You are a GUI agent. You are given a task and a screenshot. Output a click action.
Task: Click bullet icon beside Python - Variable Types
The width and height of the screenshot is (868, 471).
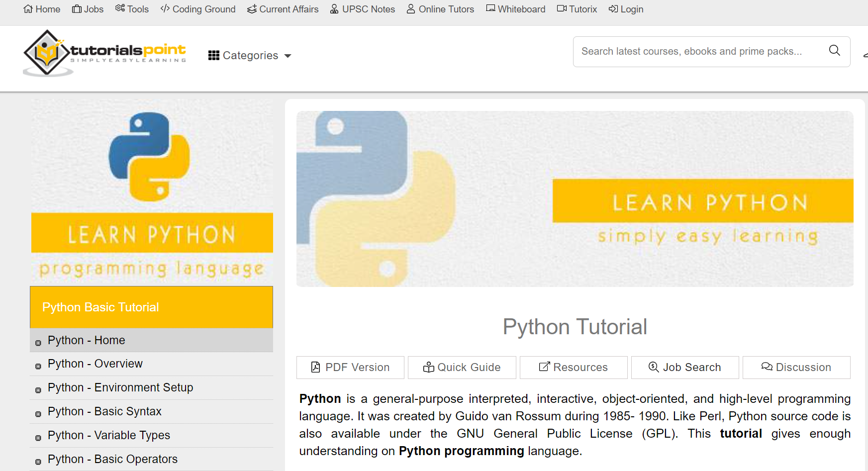tap(38, 438)
